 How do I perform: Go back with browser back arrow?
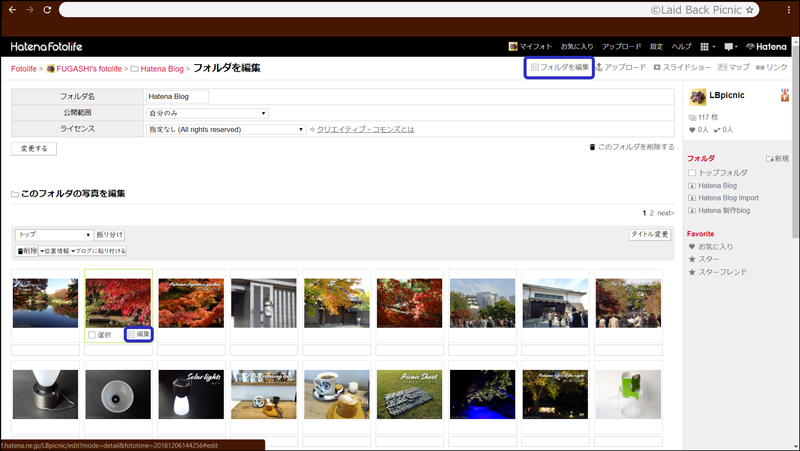(12, 10)
